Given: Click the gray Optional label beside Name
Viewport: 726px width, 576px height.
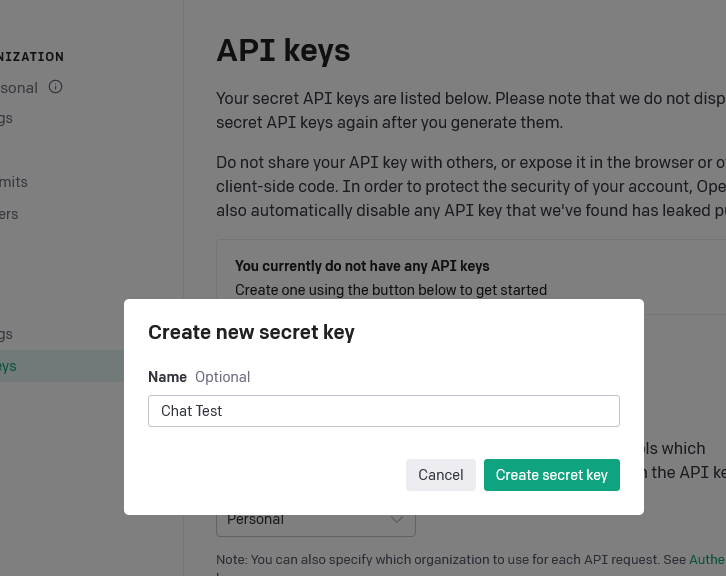Looking at the screenshot, I should 223,377.
